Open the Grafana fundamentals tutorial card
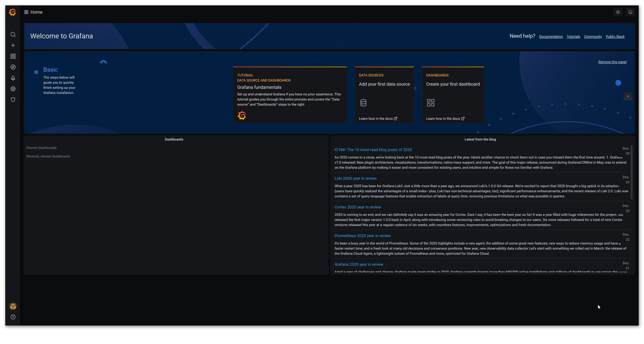The width and height of the screenshot is (644, 344). tap(290, 95)
